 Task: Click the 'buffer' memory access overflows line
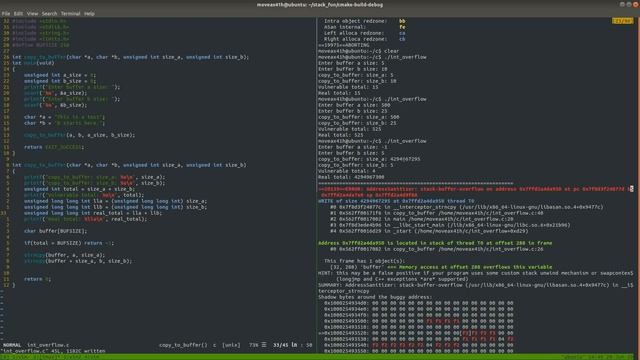[x=441, y=267]
